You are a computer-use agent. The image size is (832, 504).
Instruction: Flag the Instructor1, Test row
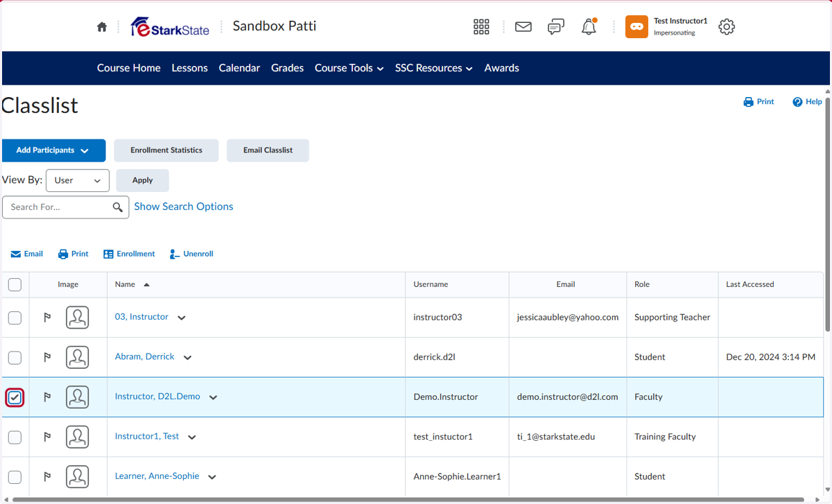click(48, 437)
